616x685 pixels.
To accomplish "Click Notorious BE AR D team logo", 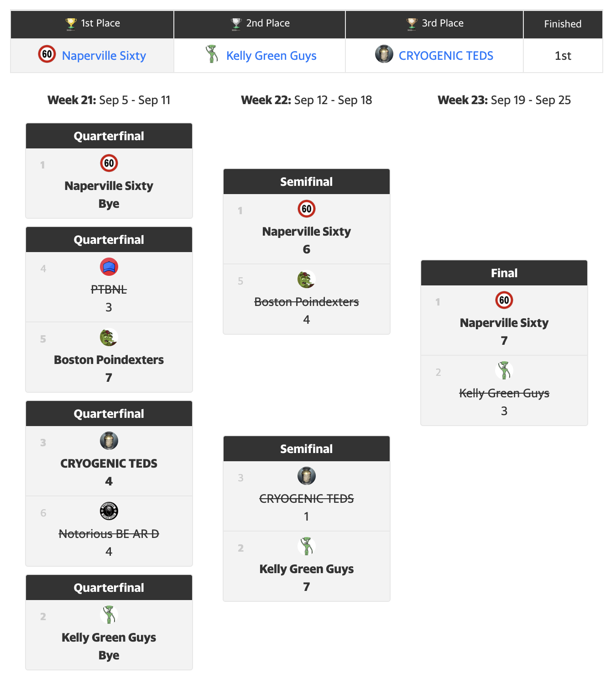I will click(x=109, y=511).
